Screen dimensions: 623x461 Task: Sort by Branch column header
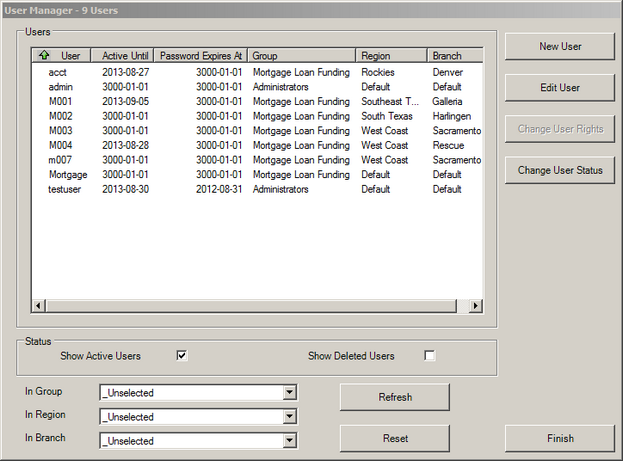pos(456,56)
